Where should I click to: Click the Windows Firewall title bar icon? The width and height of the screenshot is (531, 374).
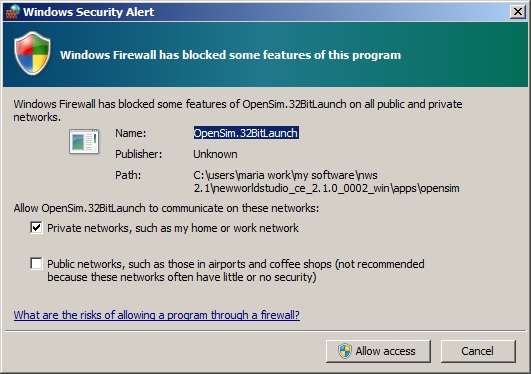click(13, 12)
